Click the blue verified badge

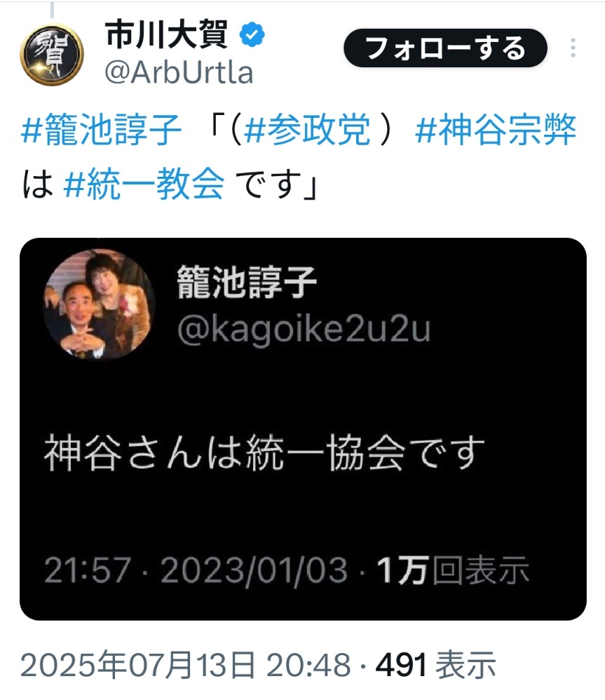252,34
